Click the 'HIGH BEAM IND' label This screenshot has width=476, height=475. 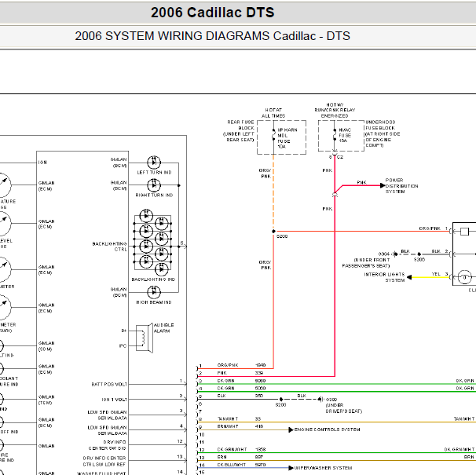click(154, 302)
